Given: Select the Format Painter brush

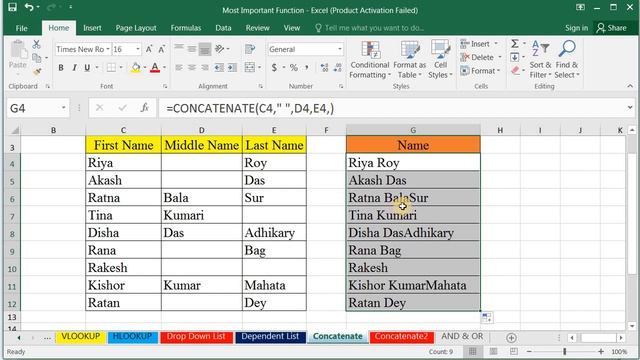Looking at the screenshot, I should (x=37, y=72).
